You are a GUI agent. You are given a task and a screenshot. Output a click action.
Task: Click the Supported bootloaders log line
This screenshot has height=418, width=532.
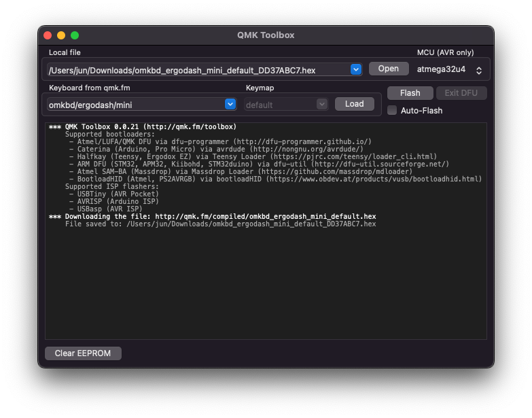(110, 135)
